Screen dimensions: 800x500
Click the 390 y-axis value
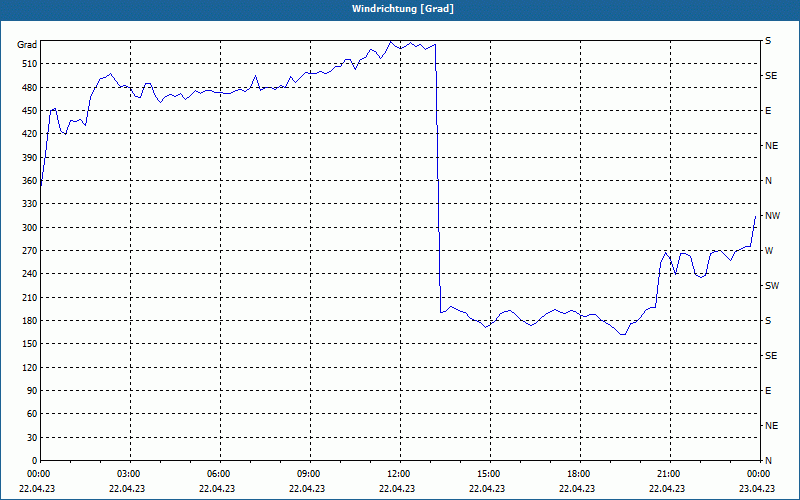[x=30, y=157]
